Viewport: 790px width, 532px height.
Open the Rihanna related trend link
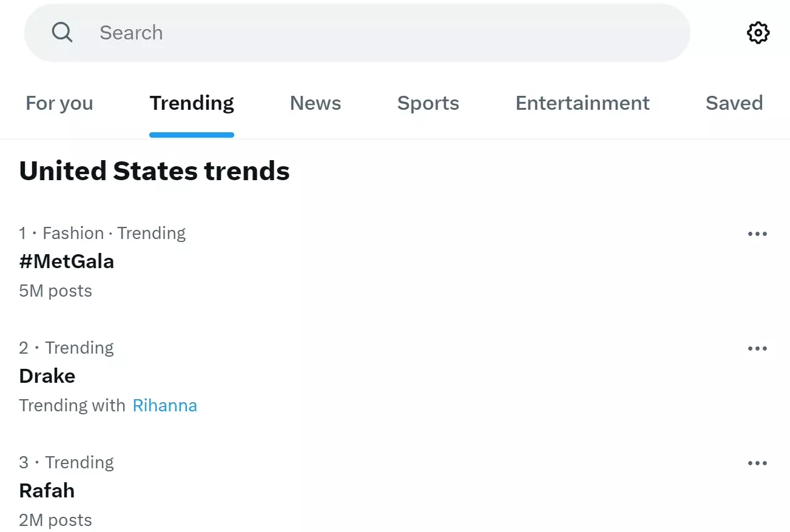click(x=164, y=405)
